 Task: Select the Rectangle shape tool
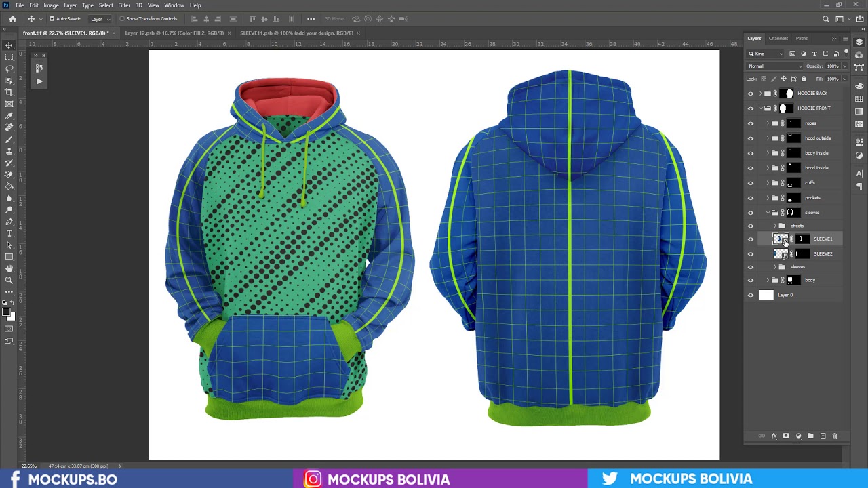coord(9,257)
